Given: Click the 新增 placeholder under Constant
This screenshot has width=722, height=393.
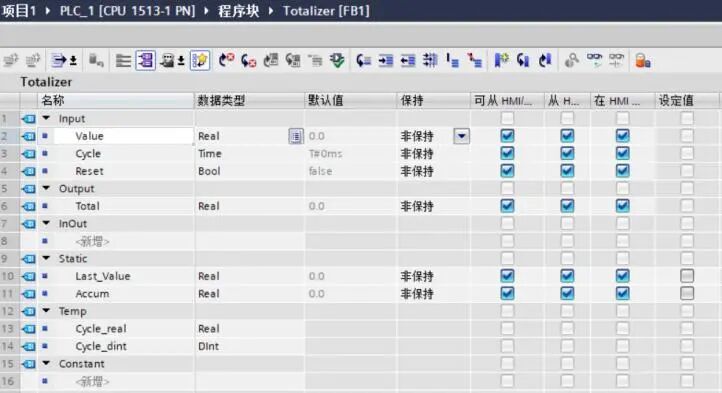Looking at the screenshot, I should (x=92, y=381).
